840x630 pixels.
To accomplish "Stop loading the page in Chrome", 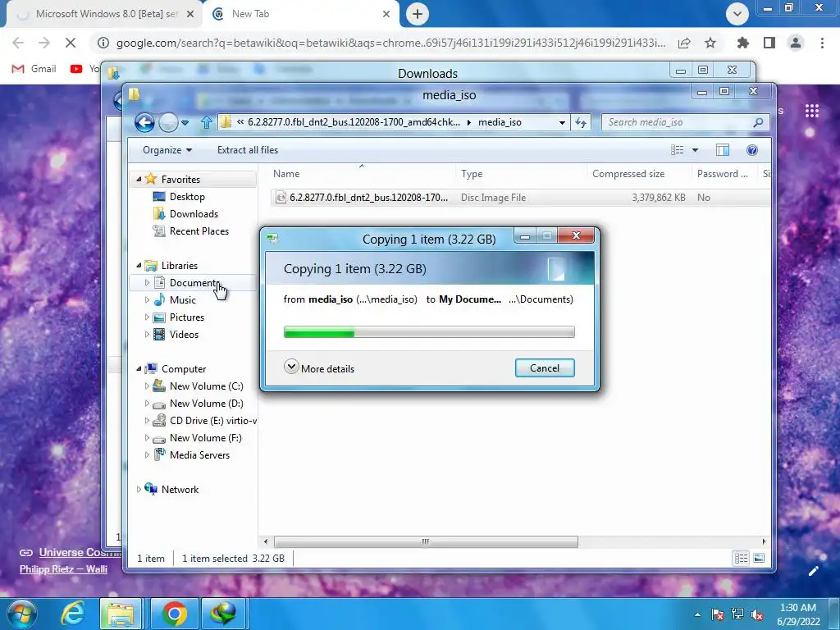I will coord(71,43).
